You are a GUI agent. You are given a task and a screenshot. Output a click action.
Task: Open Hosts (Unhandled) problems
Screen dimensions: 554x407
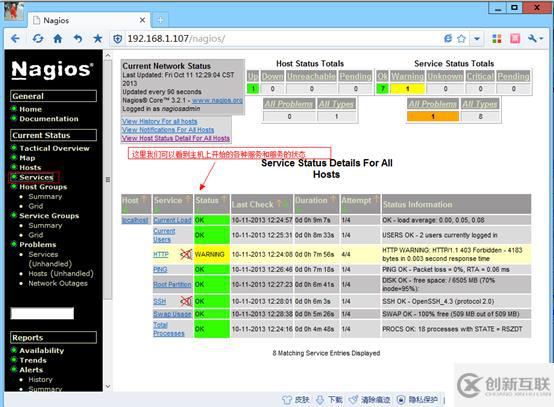tap(61, 273)
